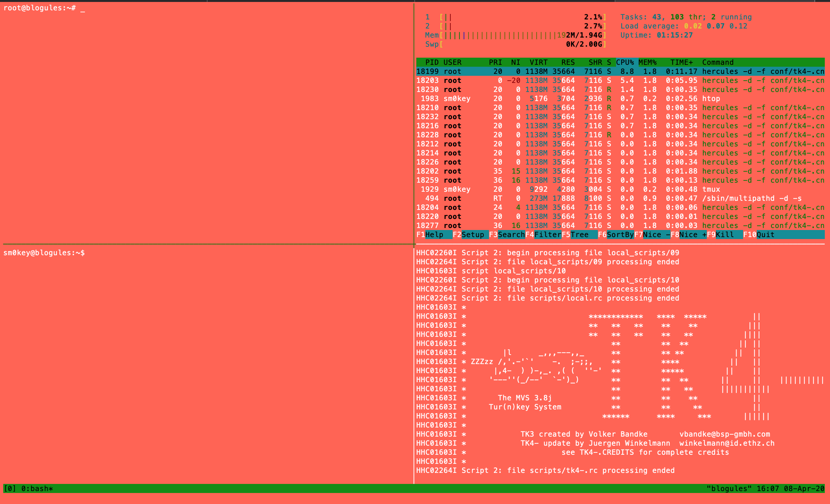
Task: Open F6 SortBy menu in htop
Action: [616, 235]
